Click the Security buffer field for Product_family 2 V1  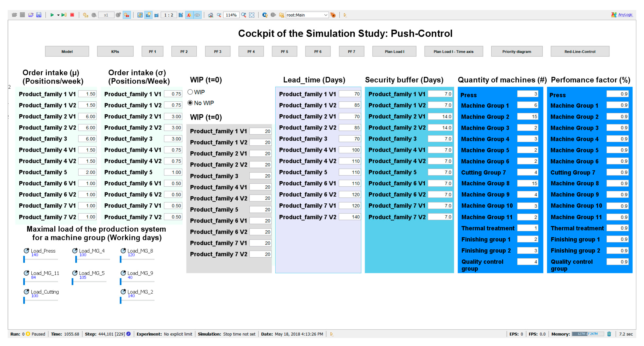440,116
